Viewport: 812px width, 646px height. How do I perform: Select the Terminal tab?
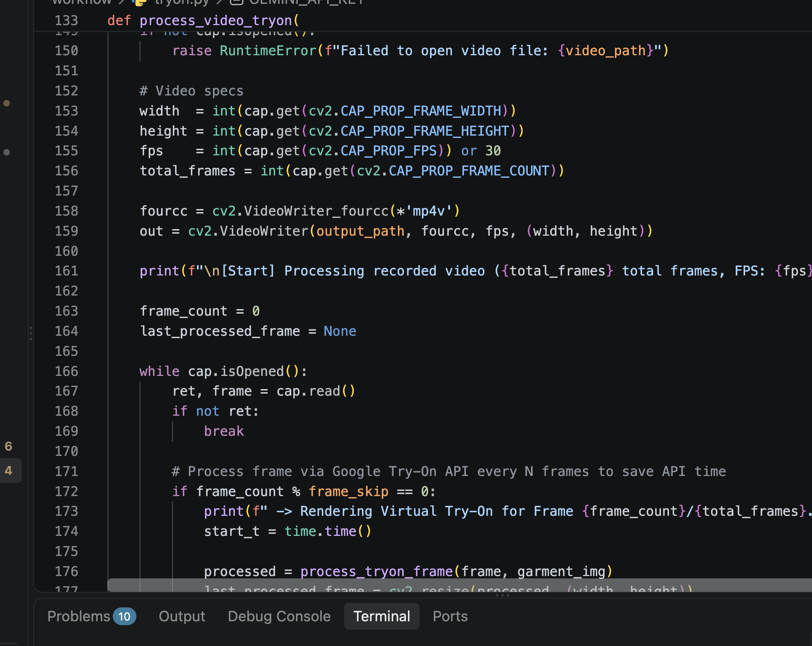[382, 616]
